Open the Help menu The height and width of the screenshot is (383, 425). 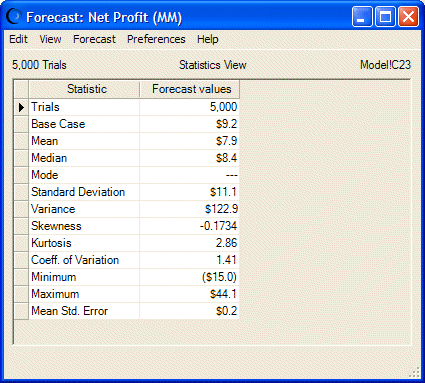pos(208,39)
